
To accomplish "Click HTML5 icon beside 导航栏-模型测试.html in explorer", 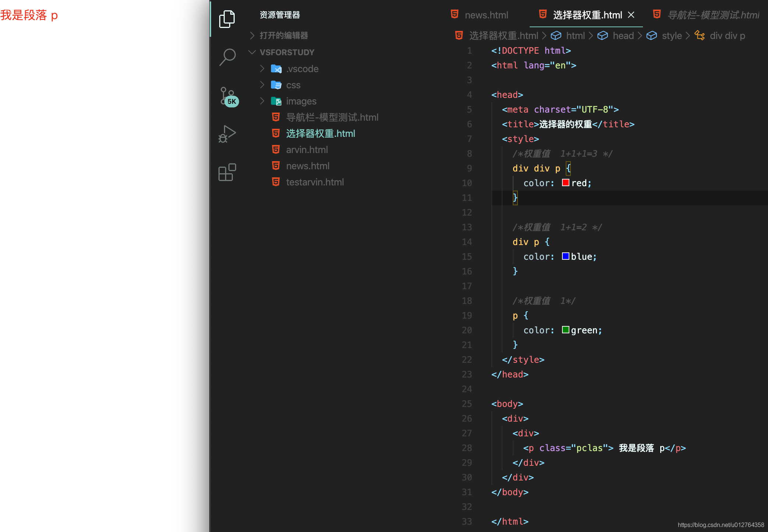I will 276,117.
